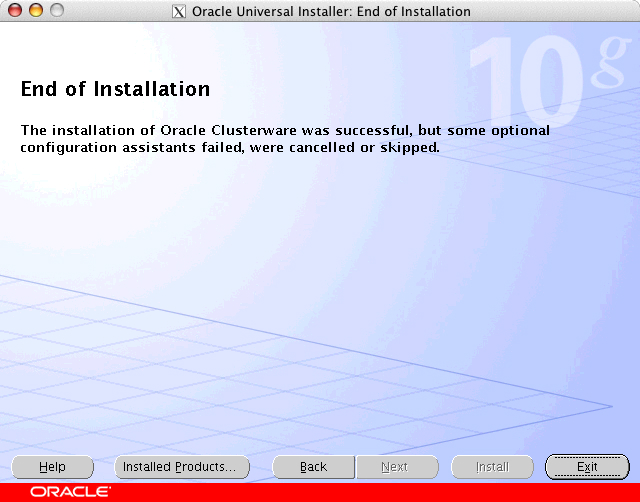Click the Exit button
640x502 pixels.
[x=587, y=467]
